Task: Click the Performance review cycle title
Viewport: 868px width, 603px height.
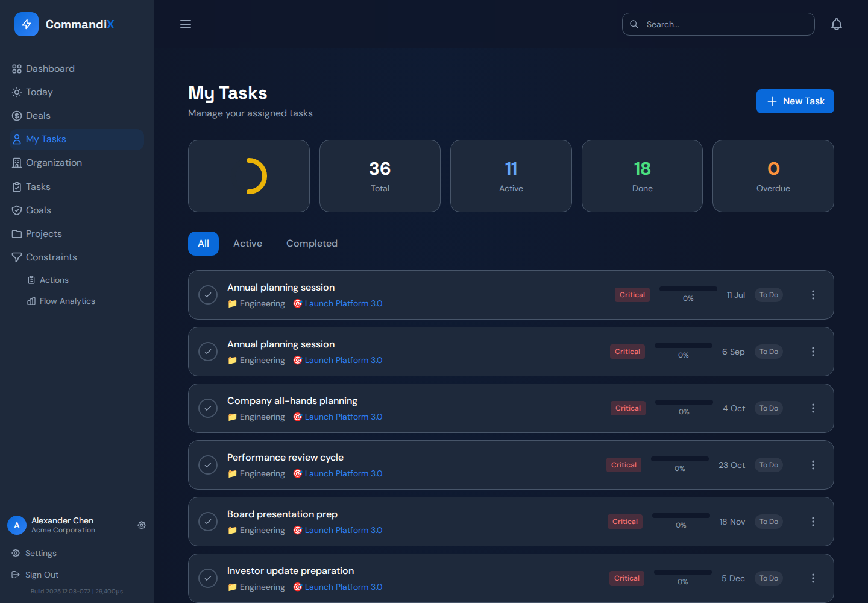Action: tap(285, 458)
